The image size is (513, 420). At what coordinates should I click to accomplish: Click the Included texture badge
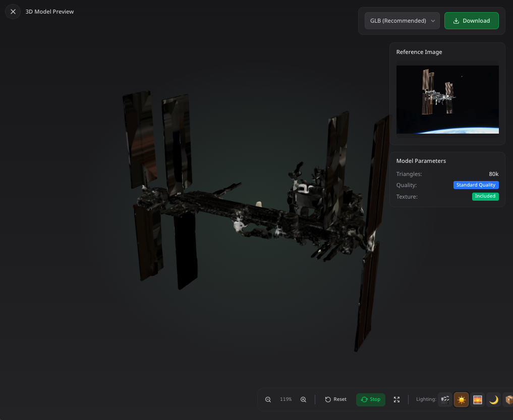[x=485, y=196]
